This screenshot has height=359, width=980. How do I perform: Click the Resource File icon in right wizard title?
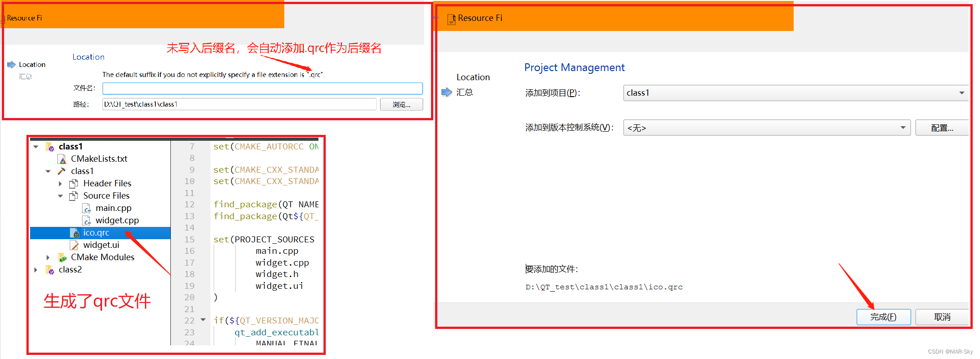click(452, 19)
